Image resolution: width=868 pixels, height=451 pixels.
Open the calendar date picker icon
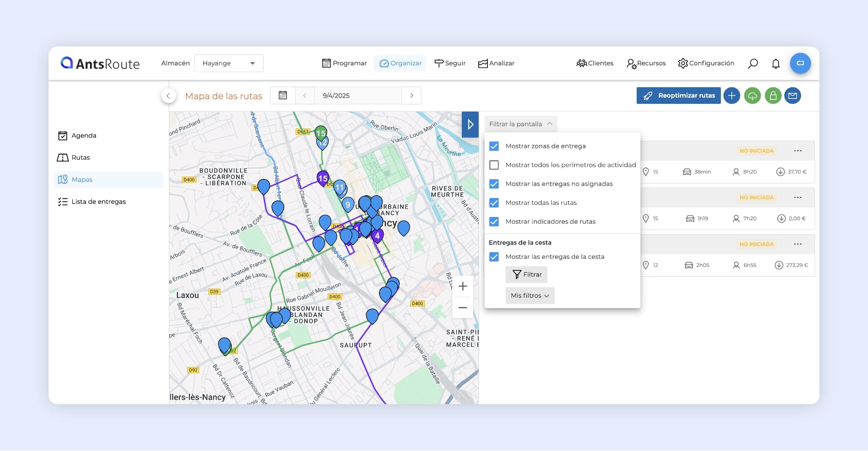pyautogui.click(x=283, y=95)
